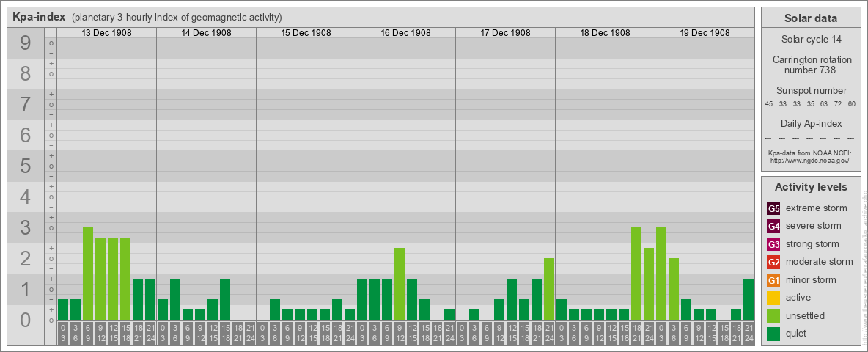This screenshot has height=352, width=868.
Task: Click the Kp scale number 9
Action: [26, 43]
